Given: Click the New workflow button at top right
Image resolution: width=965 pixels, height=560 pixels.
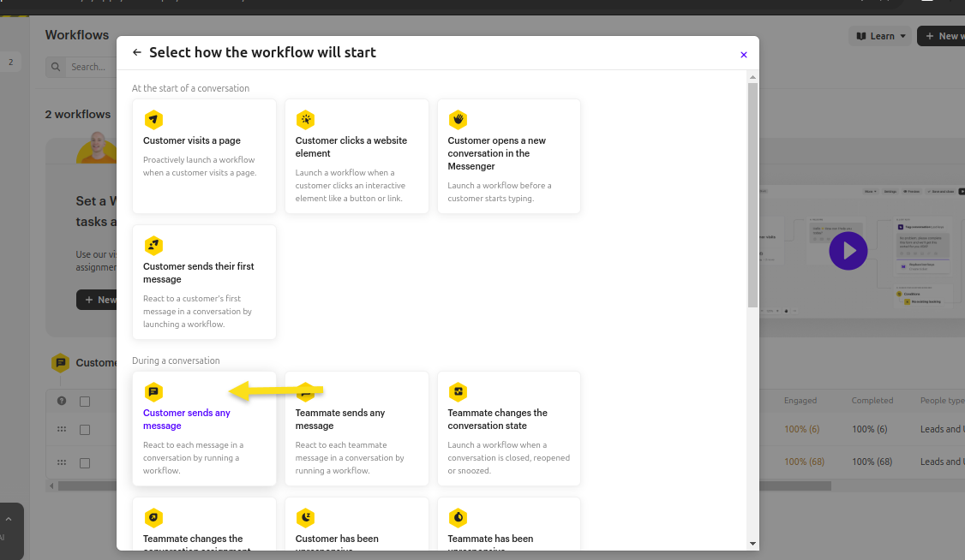Looking at the screenshot, I should [942, 36].
